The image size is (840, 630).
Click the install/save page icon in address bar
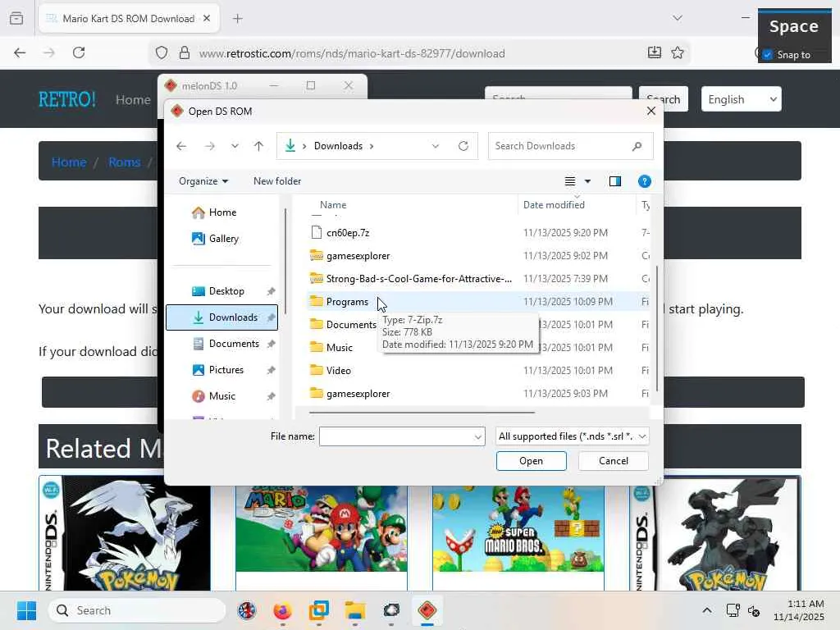point(654,52)
